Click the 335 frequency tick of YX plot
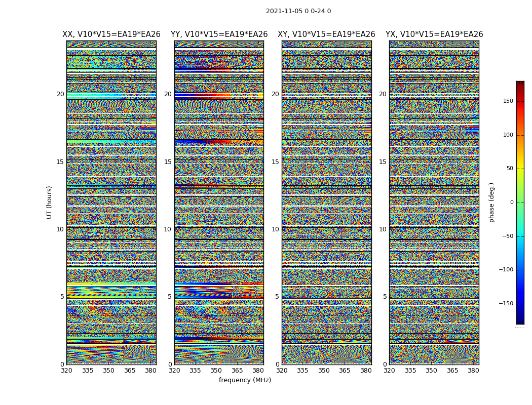Screen dimensions: 532x405 pos(410,371)
